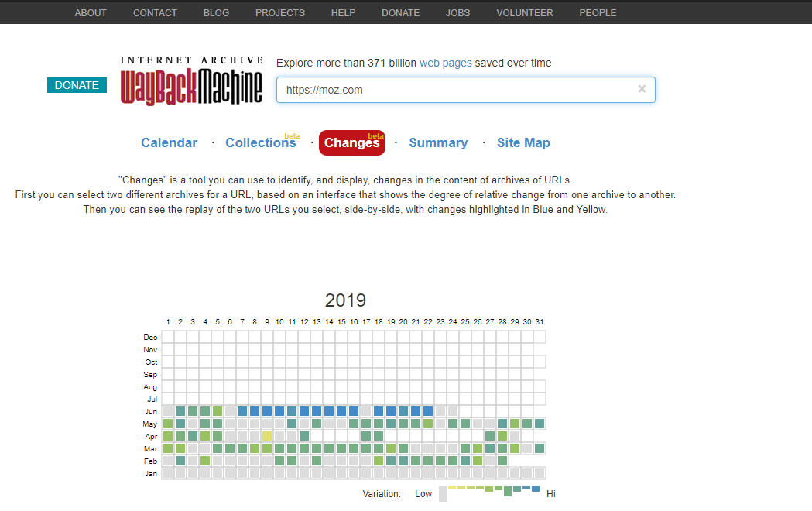Go to BLOG in top navigation
Screen dimensions: 812x511
point(216,13)
